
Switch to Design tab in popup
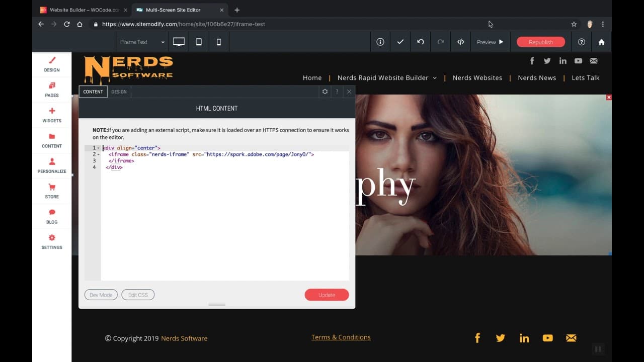[119, 92]
